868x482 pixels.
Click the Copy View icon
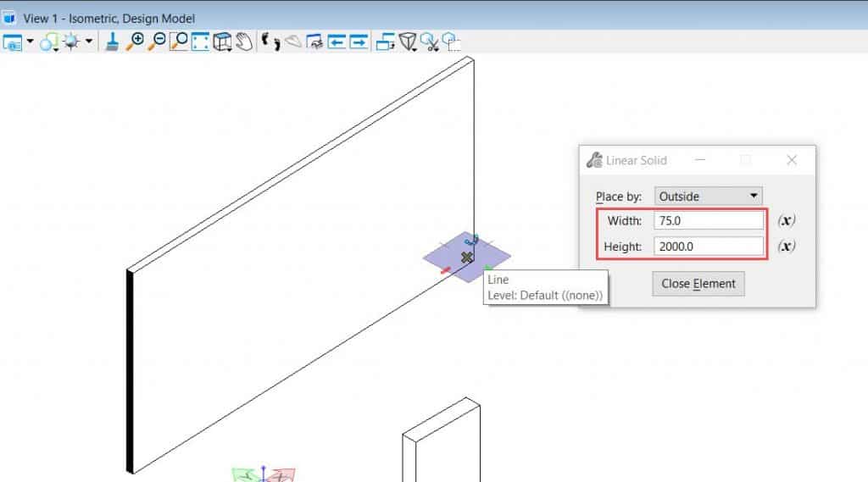point(386,42)
